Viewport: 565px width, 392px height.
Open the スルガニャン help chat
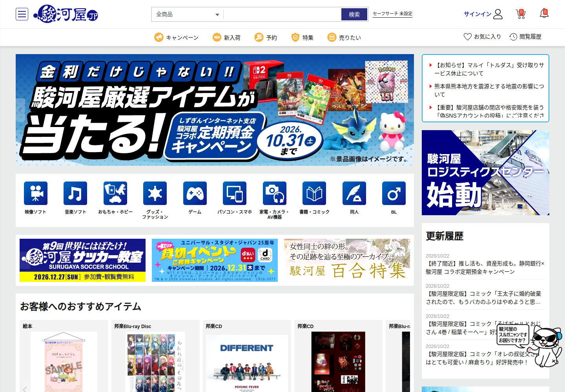[x=530, y=345]
